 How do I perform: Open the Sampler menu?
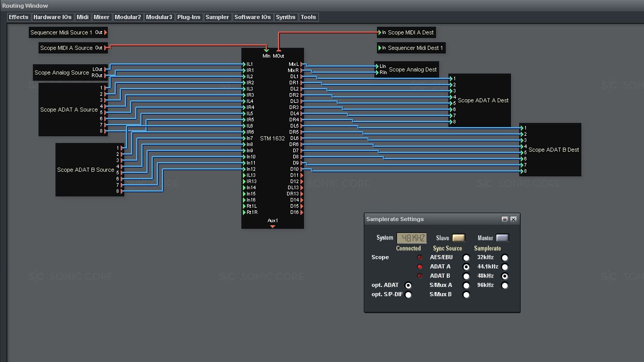(217, 17)
